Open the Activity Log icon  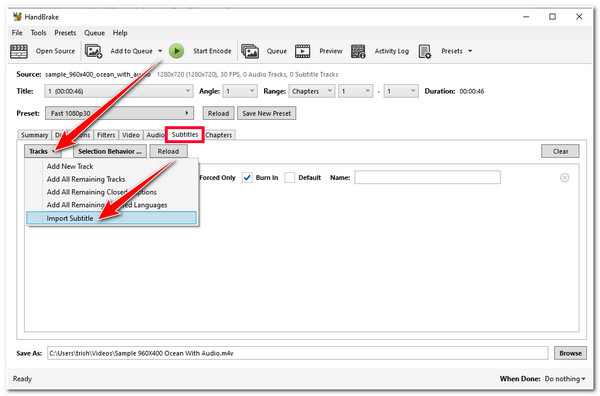pyautogui.click(x=358, y=51)
